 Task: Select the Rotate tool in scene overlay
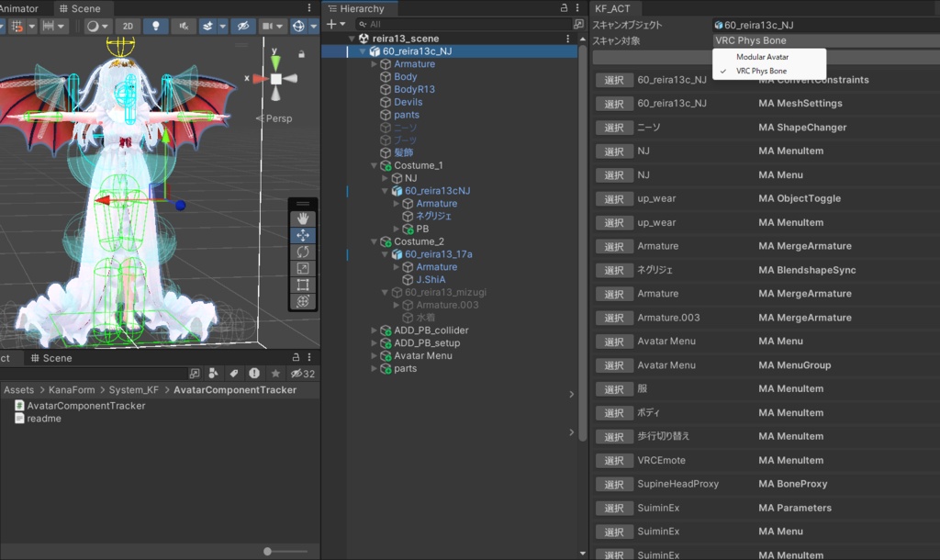tap(303, 252)
